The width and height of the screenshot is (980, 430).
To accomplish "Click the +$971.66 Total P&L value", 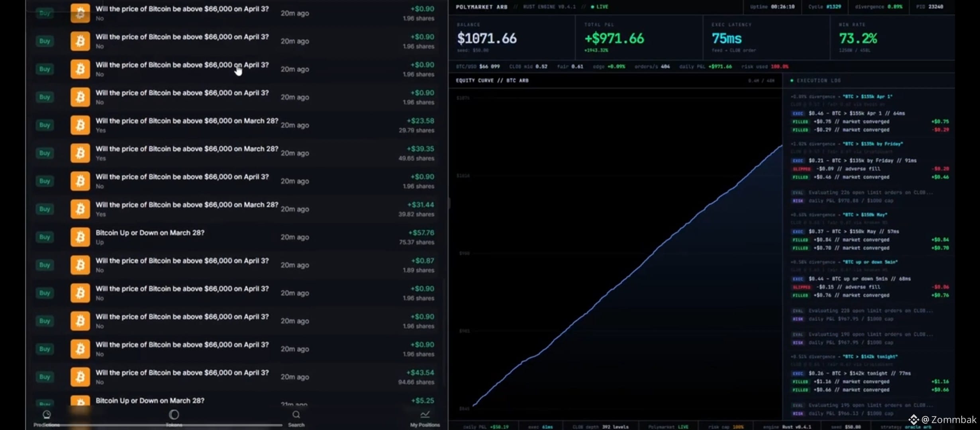I will [614, 38].
